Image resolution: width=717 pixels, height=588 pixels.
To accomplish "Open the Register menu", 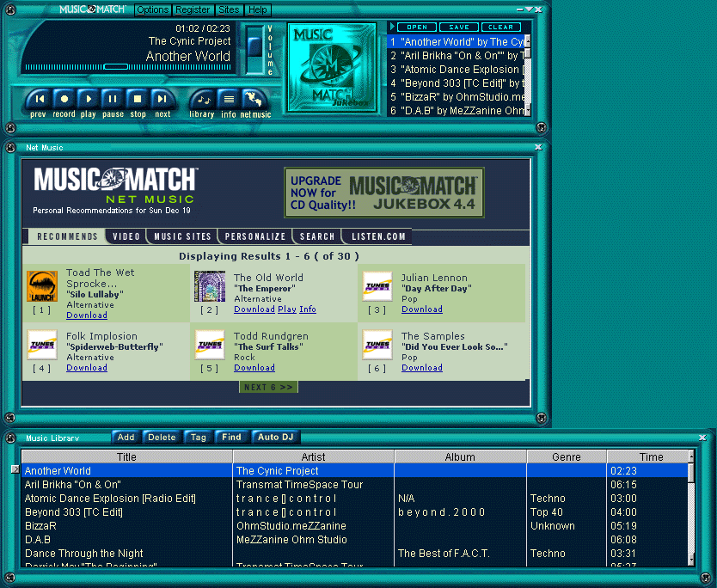I will tap(193, 9).
